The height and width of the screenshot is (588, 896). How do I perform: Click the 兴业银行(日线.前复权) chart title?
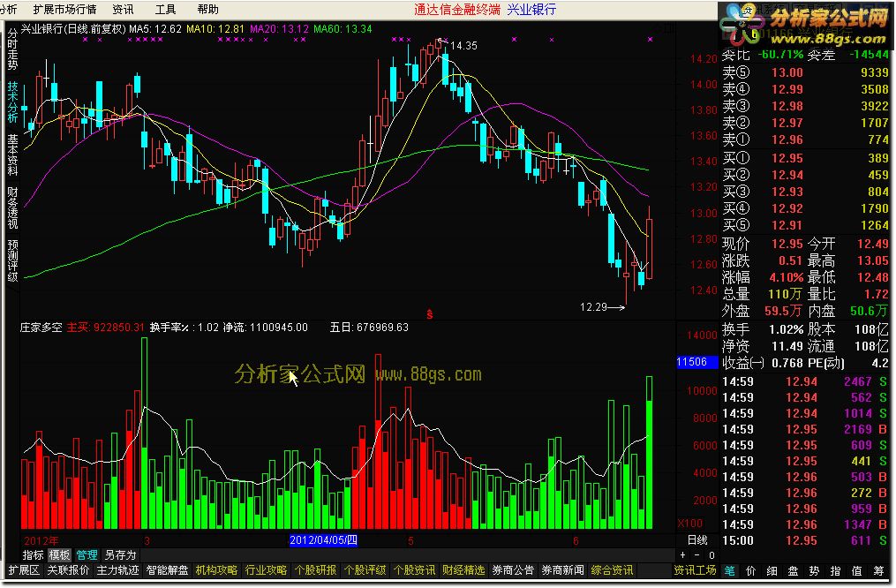73,28
